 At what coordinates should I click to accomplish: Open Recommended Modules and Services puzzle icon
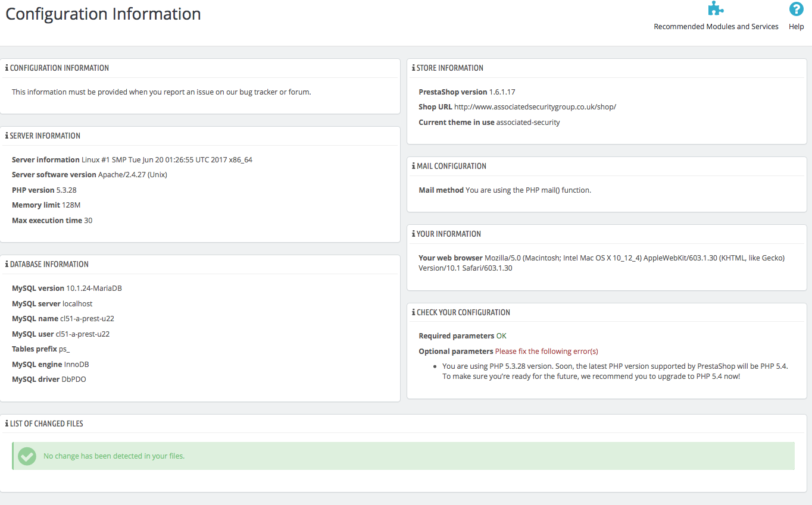(x=716, y=9)
